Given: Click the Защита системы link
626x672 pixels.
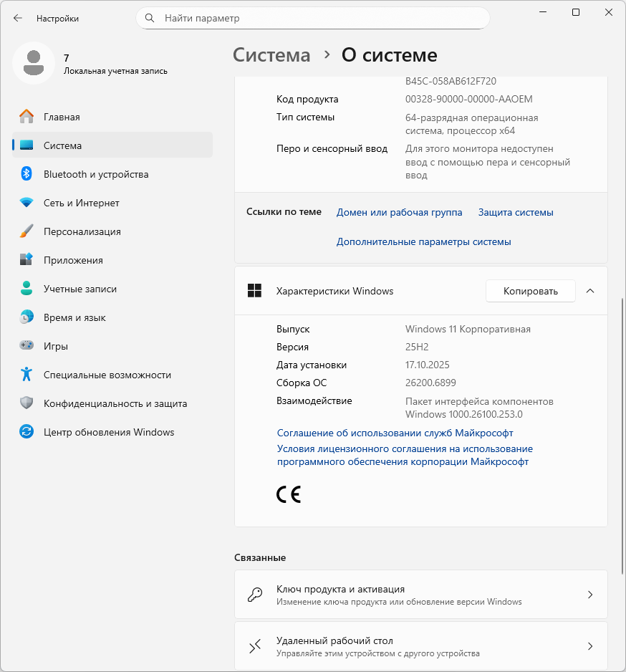Looking at the screenshot, I should coord(516,212).
